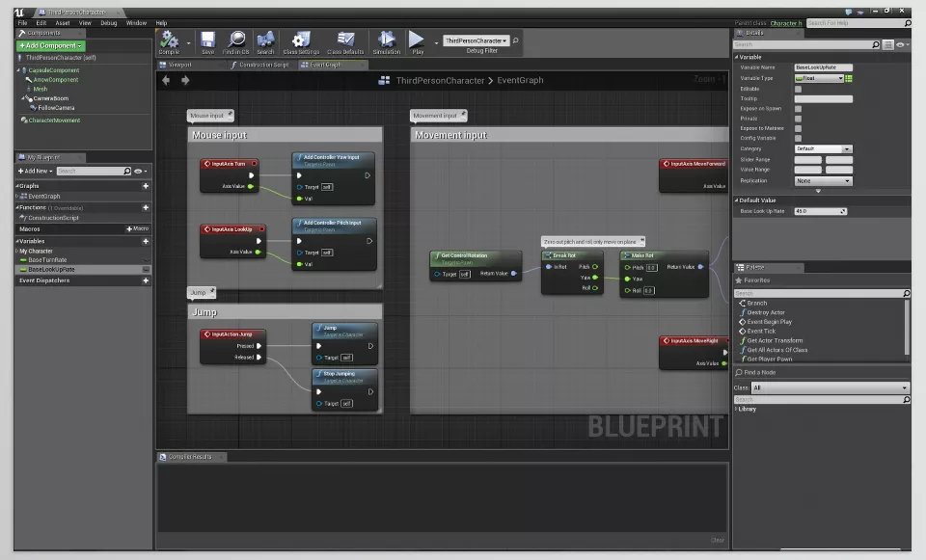
Task: Open the Debug Filter ThirdPersonCharacter dropdown
Action: click(x=476, y=40)
